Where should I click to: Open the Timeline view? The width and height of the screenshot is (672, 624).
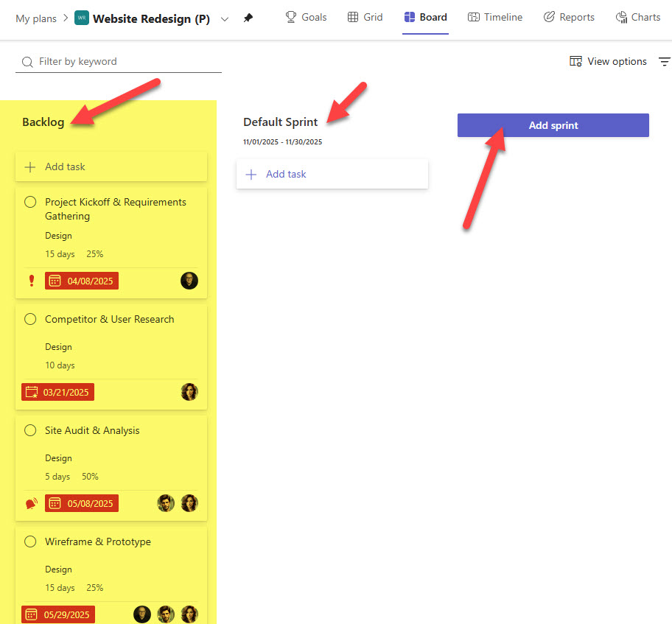point(495,17)
